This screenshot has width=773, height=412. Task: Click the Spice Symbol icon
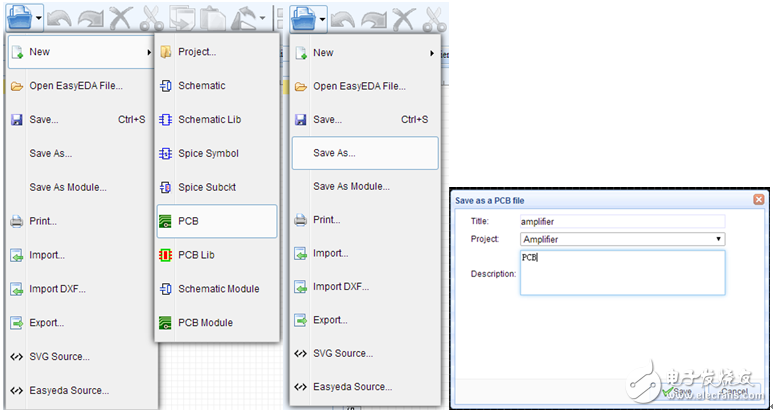tap(166, 154)
